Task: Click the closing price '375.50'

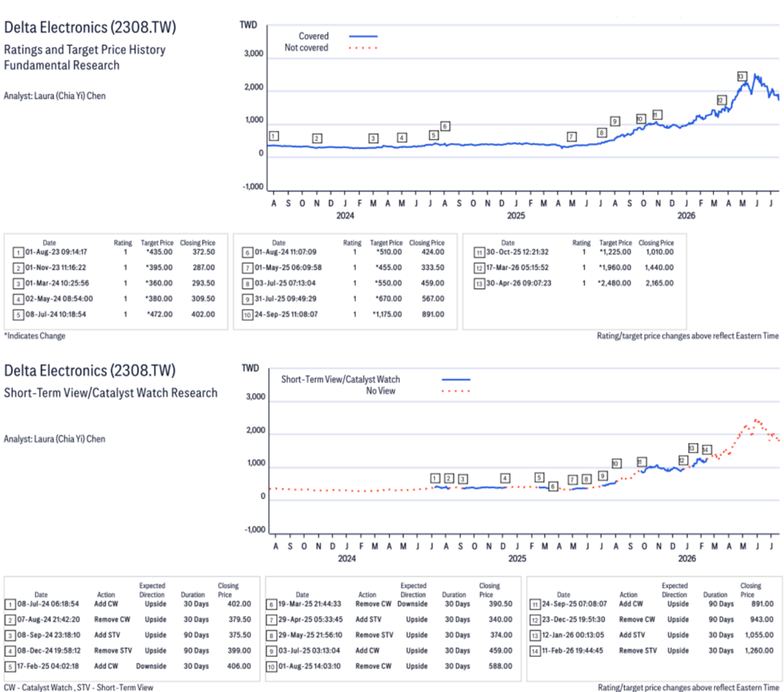Action: (x=240, y=635)
